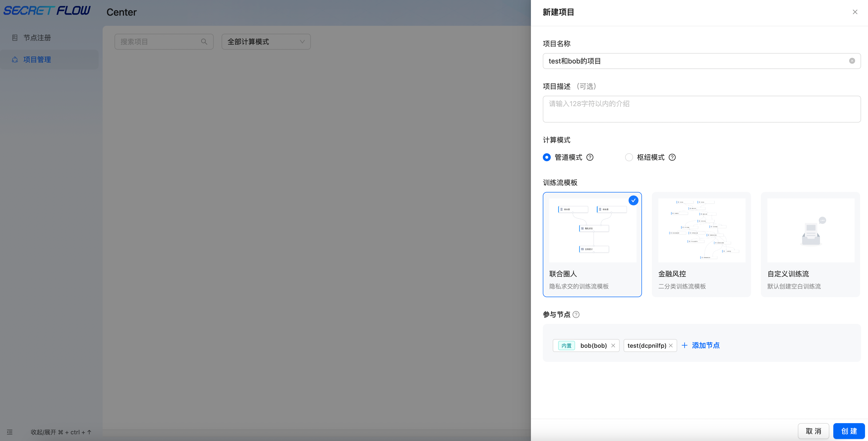Click the 项目描述 textarea
868x441 pixels.
tap(701, 109)
